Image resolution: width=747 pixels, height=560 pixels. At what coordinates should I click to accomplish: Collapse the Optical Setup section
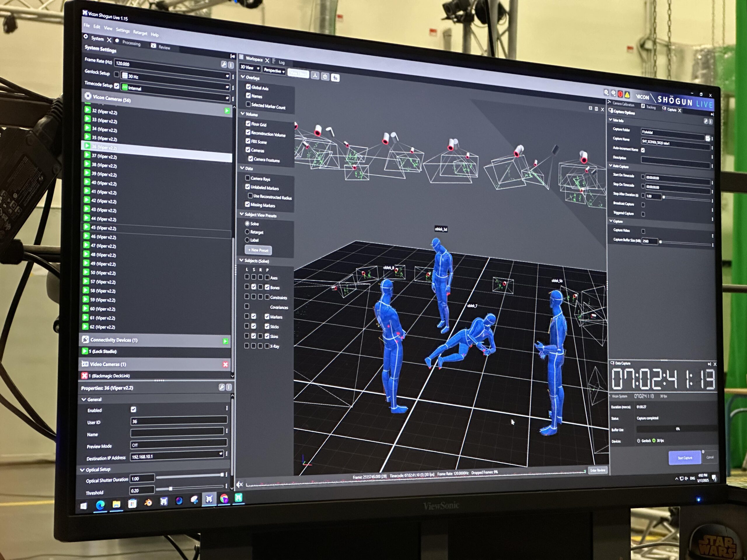82,470
